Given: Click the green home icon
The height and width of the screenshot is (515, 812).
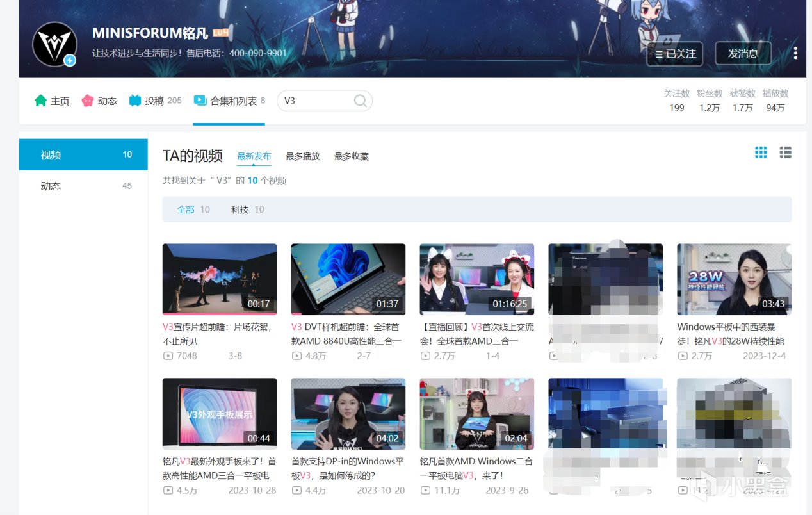Looking at the screenshot, I should coord(41,101).
